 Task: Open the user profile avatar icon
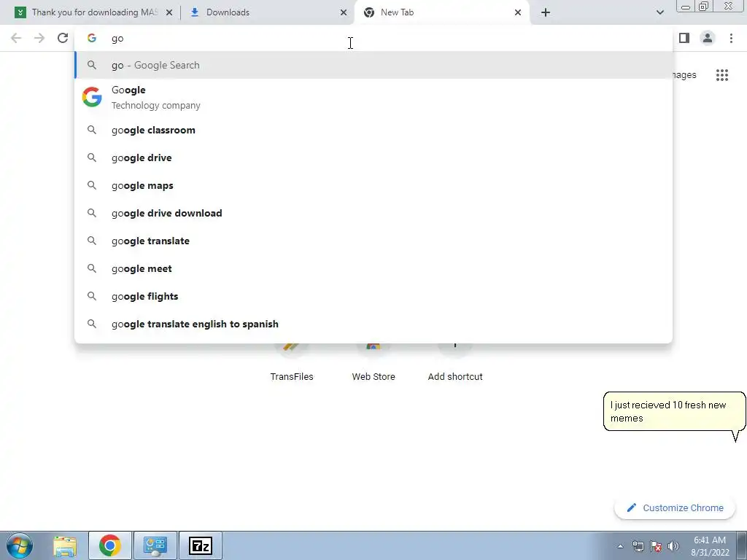pos(708,38)
